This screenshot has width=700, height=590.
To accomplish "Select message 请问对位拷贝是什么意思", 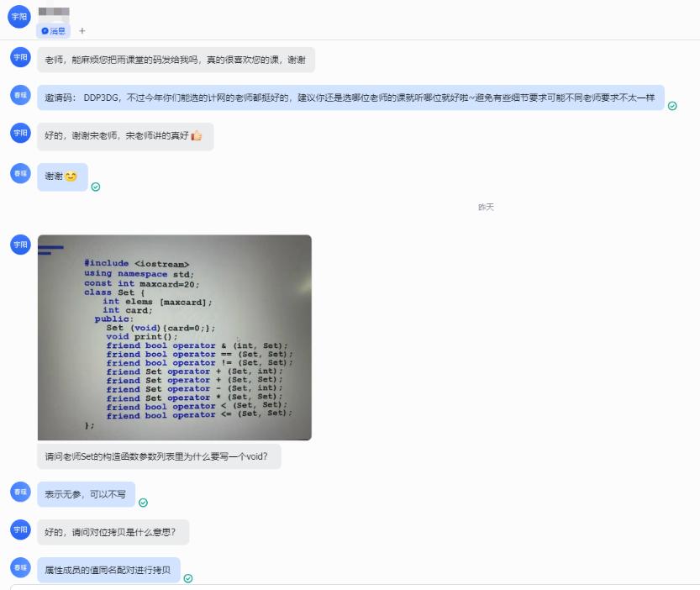I will (x=113, y=532).
